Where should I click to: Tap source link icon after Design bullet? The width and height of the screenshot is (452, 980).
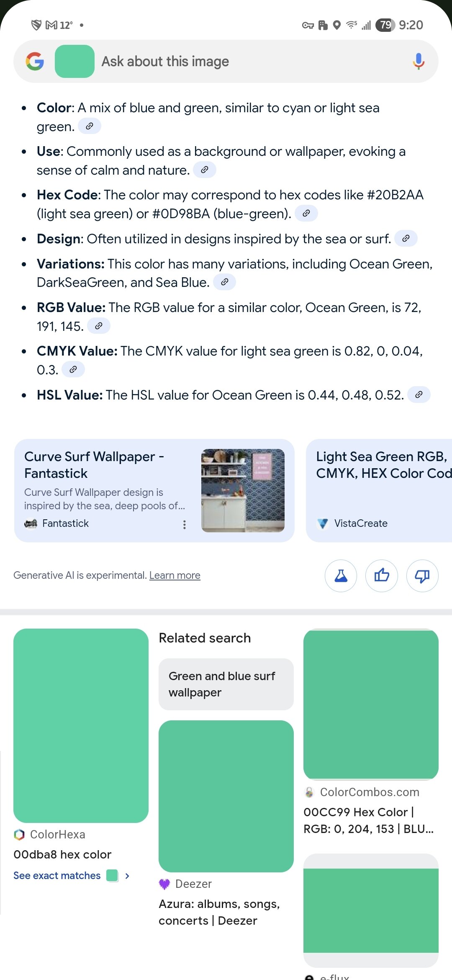pyautogui.click(x=406, y=239)
